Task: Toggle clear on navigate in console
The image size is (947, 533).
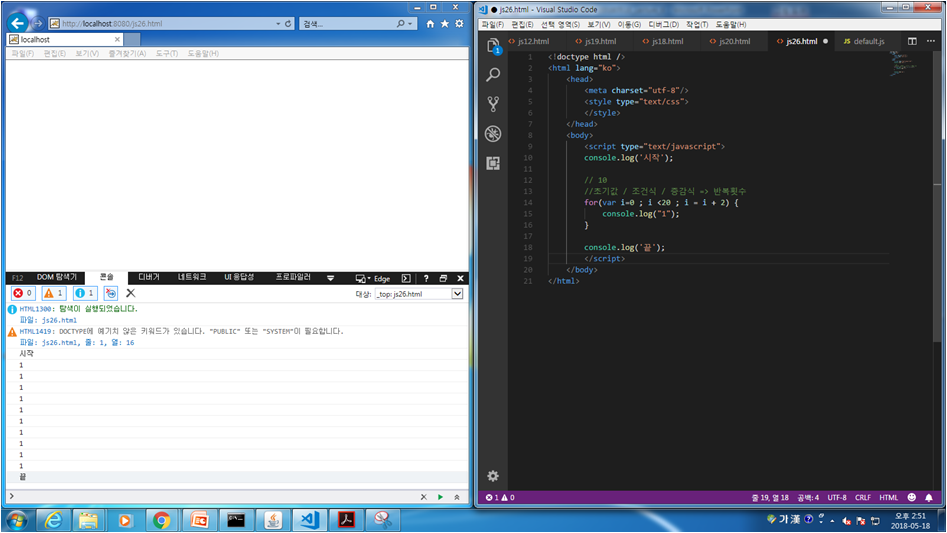Action: [111, 293]
